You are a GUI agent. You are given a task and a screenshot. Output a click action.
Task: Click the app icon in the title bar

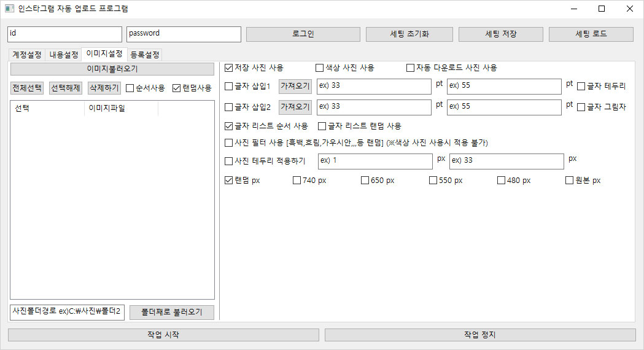[9, 9]
